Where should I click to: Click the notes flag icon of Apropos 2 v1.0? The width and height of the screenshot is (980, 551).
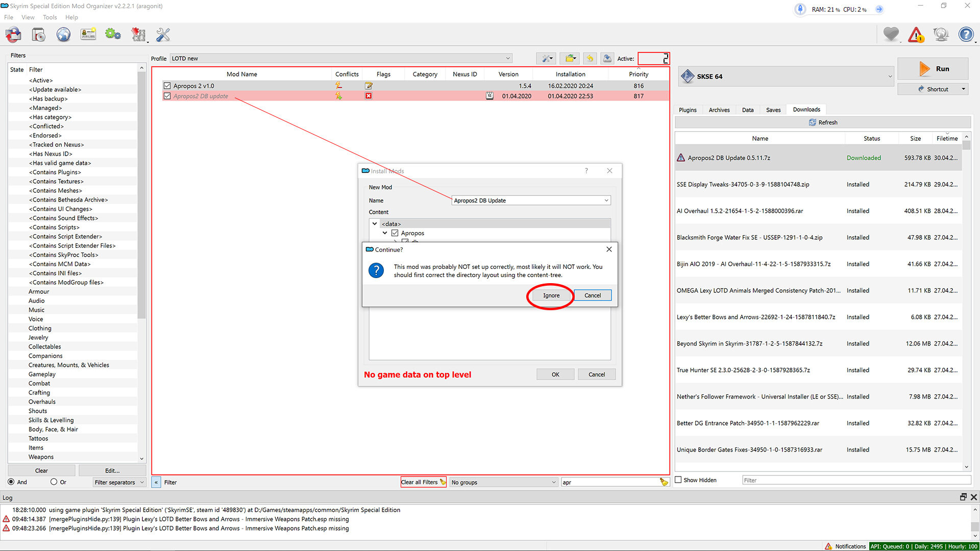pos(369,86)
